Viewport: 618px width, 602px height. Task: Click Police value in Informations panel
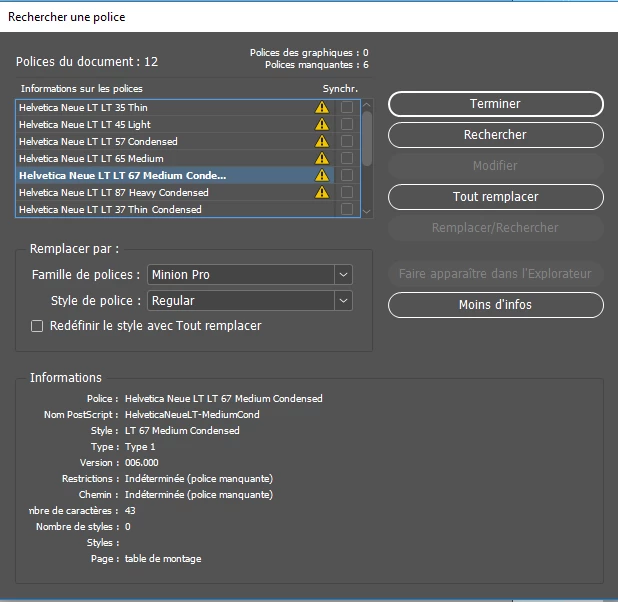click(223, 399)
